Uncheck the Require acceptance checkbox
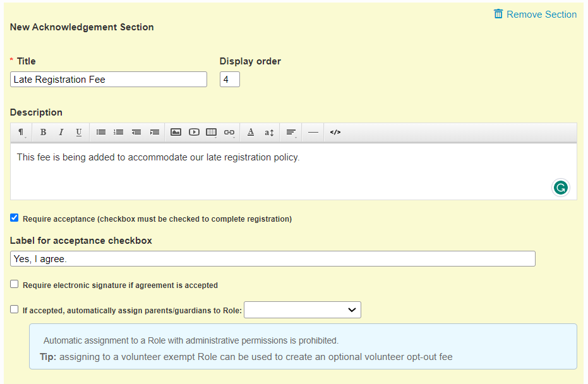Screen dimensions: 588x384 point(15,218)
